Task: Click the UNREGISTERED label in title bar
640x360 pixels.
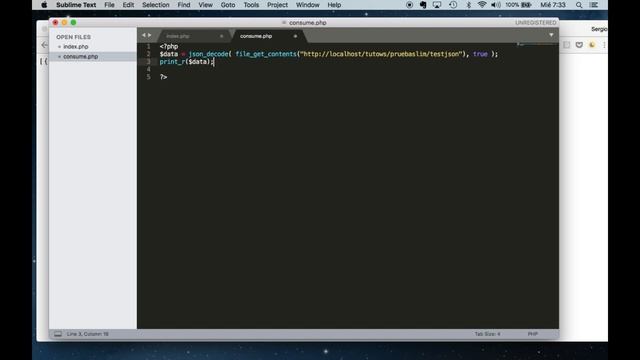Action: (x=536, y=22)
